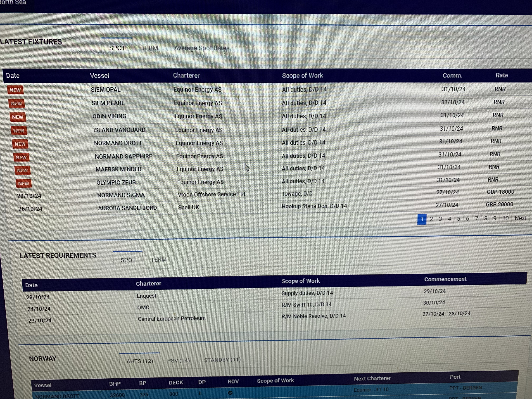Click Scope of Work header in fixtures table
The height and width of the screenshot is (399, 532).
(303, 75)
